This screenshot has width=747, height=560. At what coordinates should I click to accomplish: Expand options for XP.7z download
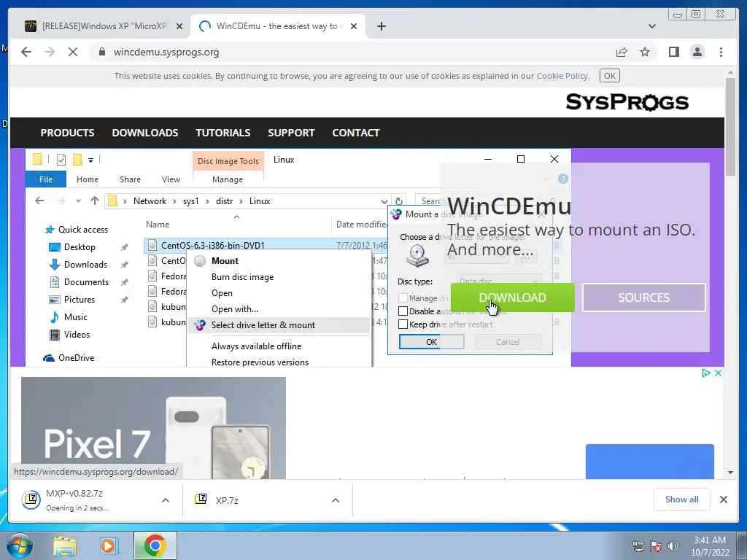[336, 500]
